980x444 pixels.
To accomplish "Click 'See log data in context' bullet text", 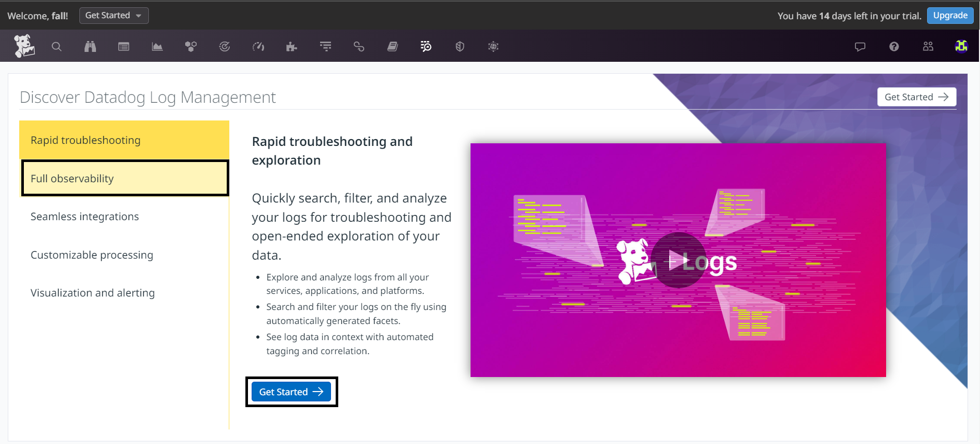I will pos(350,344).
